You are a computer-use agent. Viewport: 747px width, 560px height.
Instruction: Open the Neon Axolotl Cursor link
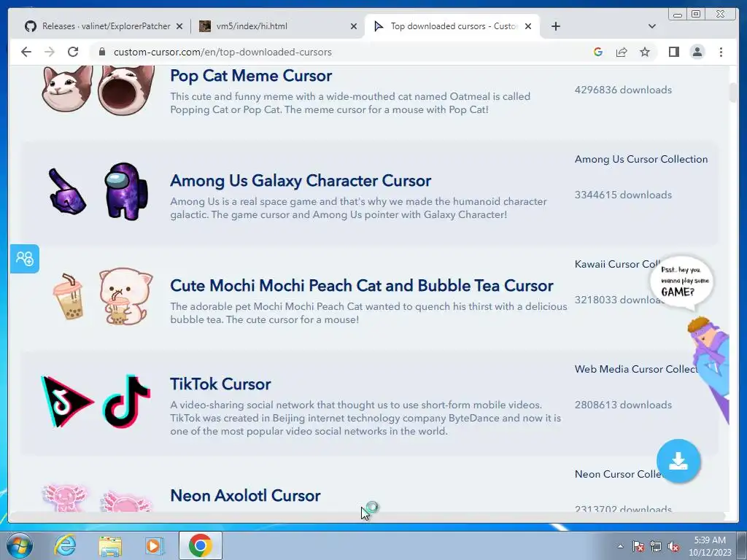[x=245, y=495]
